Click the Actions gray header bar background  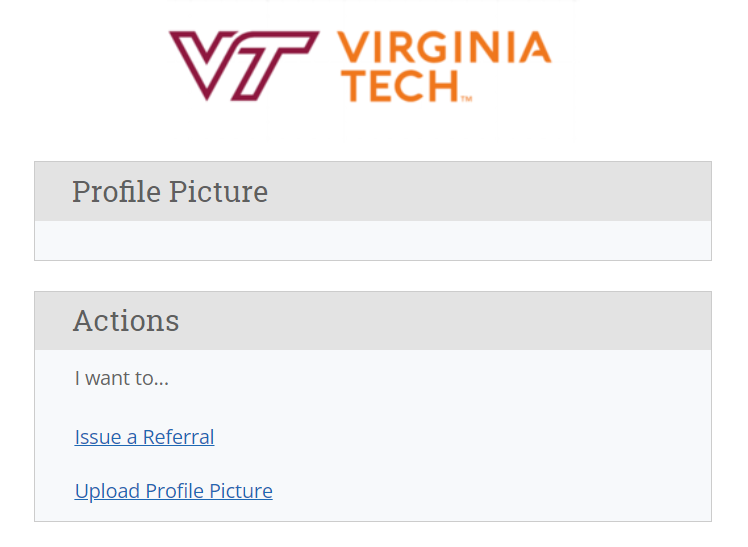429,320
